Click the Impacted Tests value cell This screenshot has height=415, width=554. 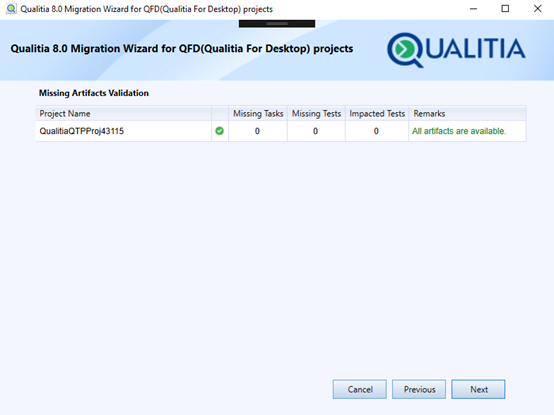point(376,131)
